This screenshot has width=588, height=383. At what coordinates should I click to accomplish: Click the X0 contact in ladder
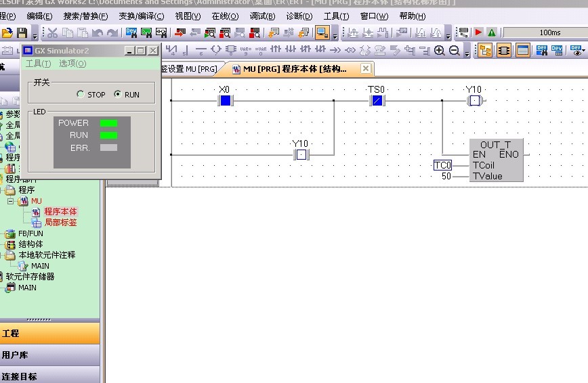pos(226,101)
